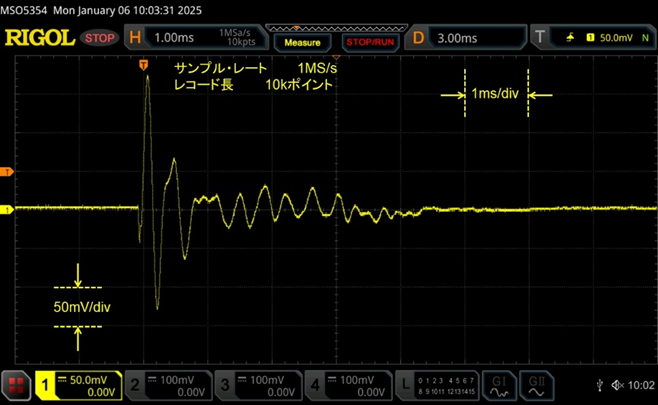658x405 pixels.
Task: Open channel 1 50.0mV settings
Action: pos(78,386)
